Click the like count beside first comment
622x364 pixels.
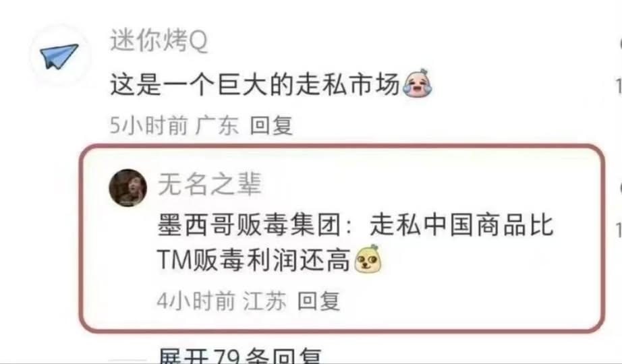pyautogui.click(x=619, y=86)
